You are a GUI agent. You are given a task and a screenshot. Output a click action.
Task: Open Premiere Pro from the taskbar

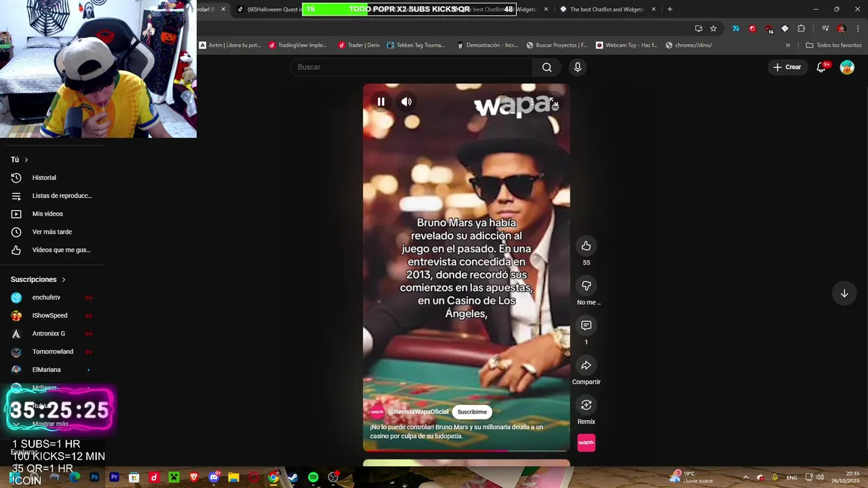[x=114, y=477]
